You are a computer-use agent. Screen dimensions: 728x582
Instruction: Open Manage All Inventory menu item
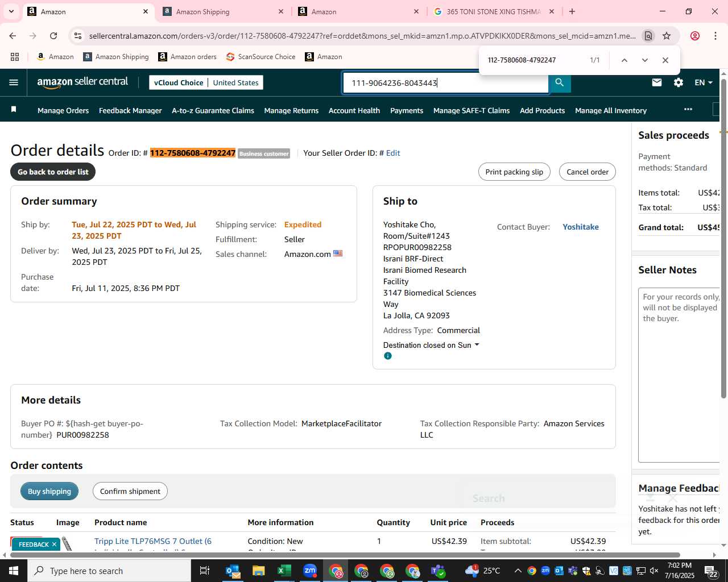[x=611, y=110]
